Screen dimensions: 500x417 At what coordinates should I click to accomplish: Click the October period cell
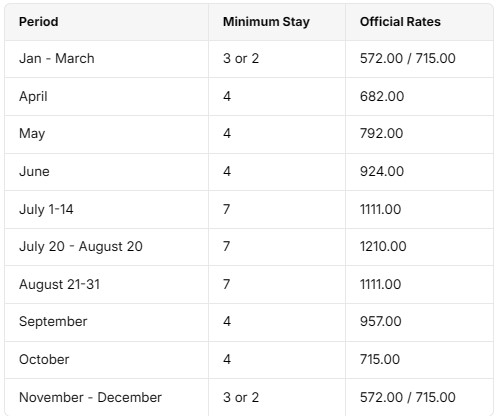44,360
